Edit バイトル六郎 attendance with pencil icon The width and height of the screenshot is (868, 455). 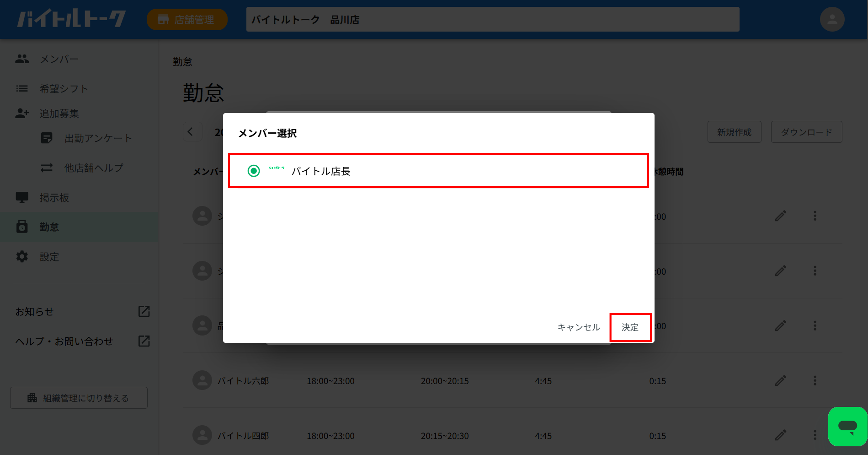point(780,381)
